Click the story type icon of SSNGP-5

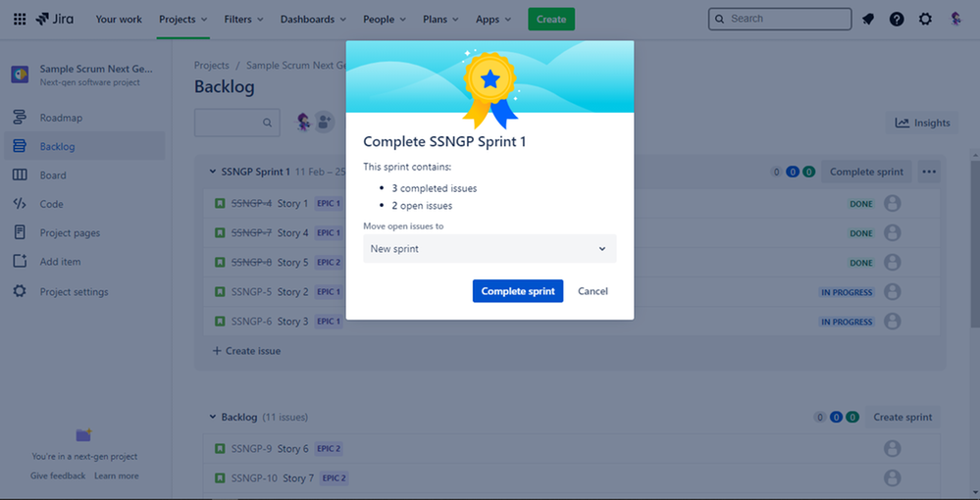click(220, 292)
